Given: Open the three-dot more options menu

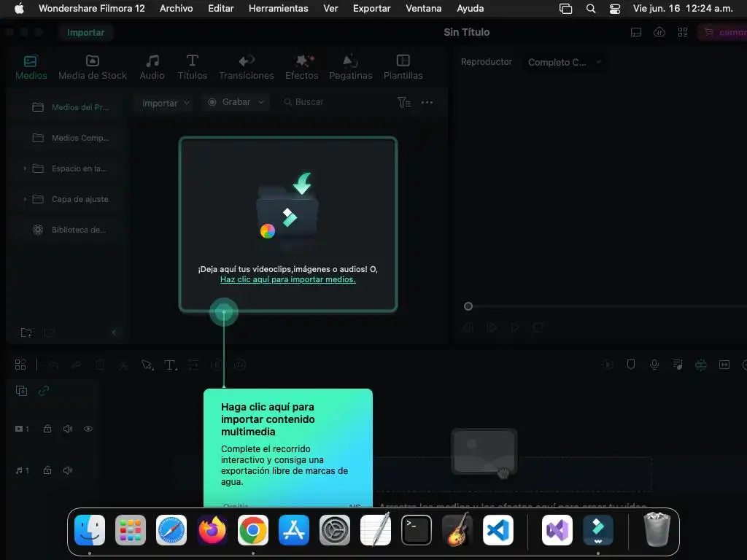Looking at the screenshot, I should (427, 102).
